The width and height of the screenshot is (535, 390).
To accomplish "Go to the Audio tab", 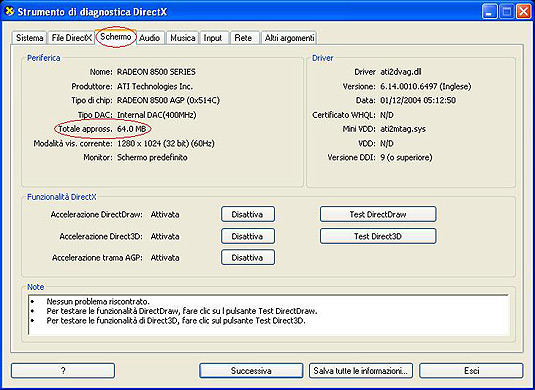I will pos(149,38).
